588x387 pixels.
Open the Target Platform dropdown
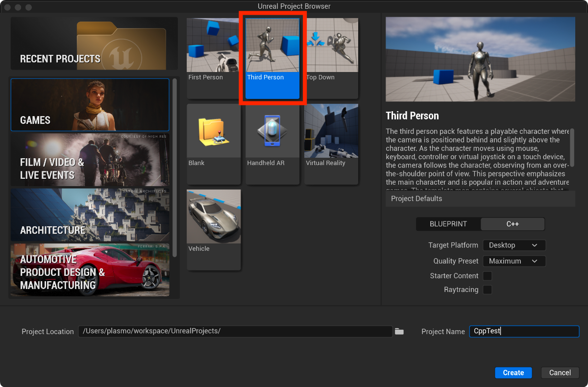click(x=514, y=245)
